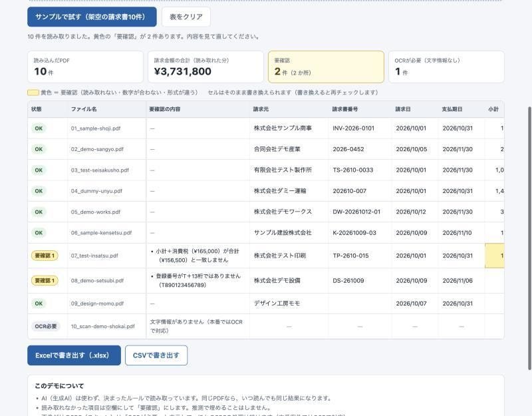Edit the サンプル建設株式会社 cell

[x=289, y=232]
